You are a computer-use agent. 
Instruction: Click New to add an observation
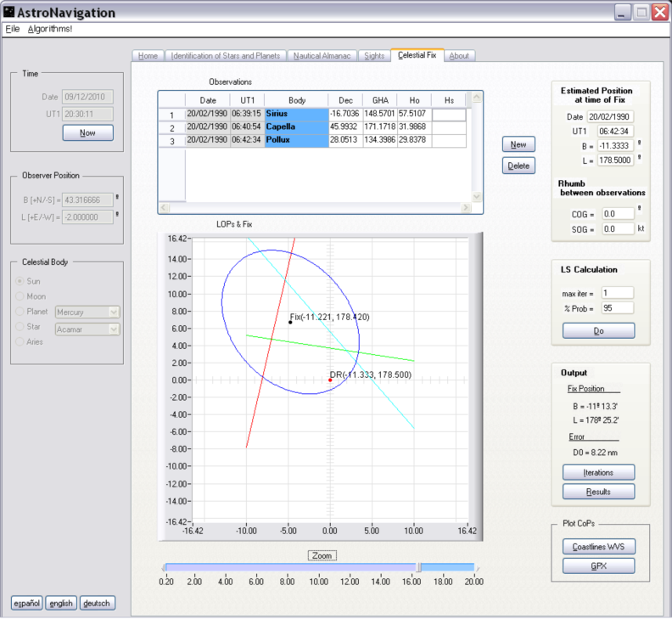tap(518, 144)
